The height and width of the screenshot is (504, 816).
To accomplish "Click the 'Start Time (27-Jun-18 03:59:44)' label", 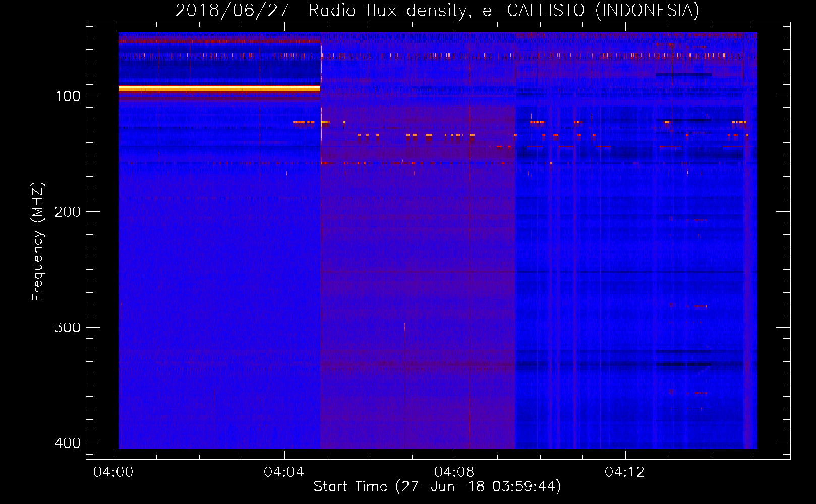I will 437,487.
